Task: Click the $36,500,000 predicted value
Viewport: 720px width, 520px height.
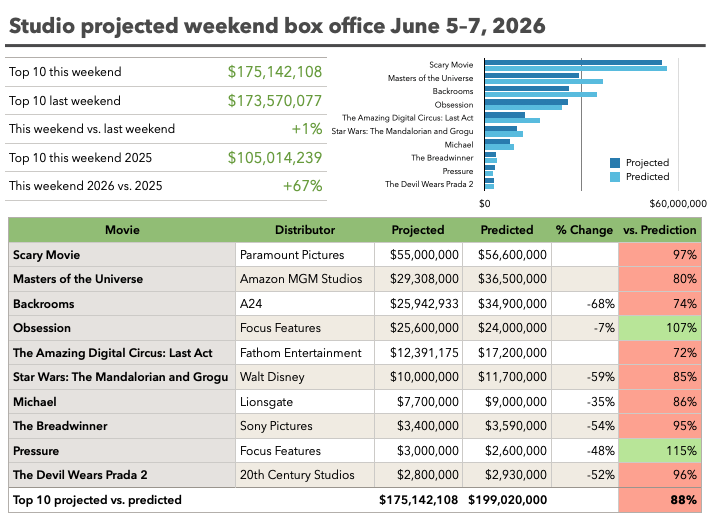Action: pos(512,279)
